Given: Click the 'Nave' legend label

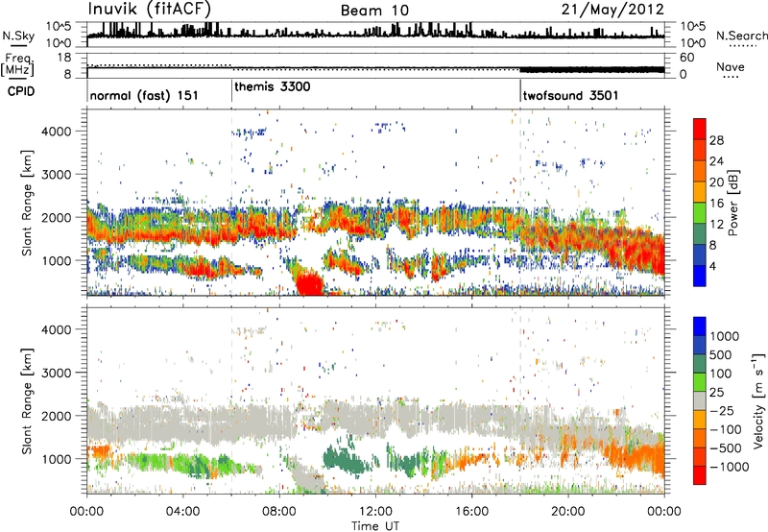Looking at the screenshot, I should (731, 66).
